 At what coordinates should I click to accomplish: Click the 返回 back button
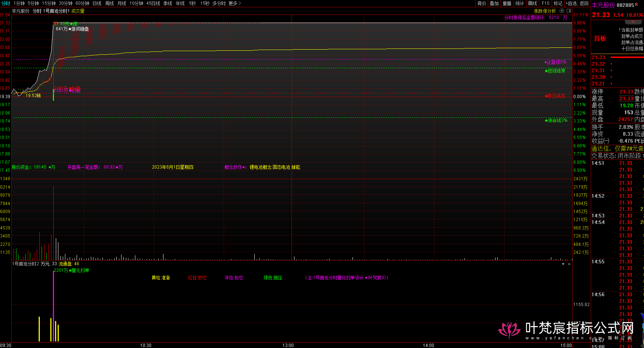click(x=584, y=3)
